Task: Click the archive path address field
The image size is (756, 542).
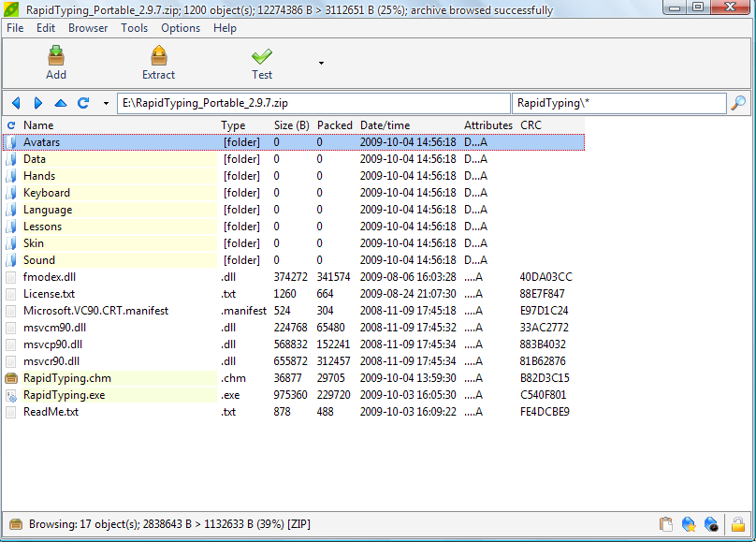Action: [313, 103]
